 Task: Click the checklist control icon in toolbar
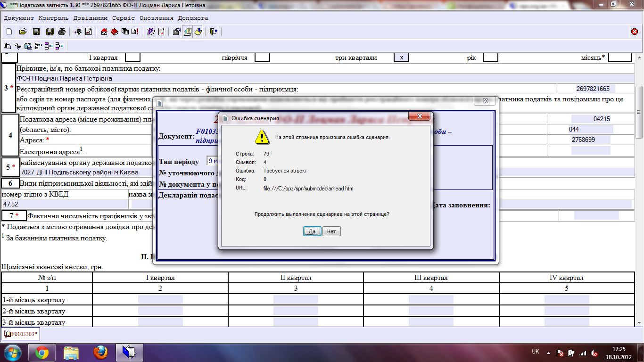point(88,32)
